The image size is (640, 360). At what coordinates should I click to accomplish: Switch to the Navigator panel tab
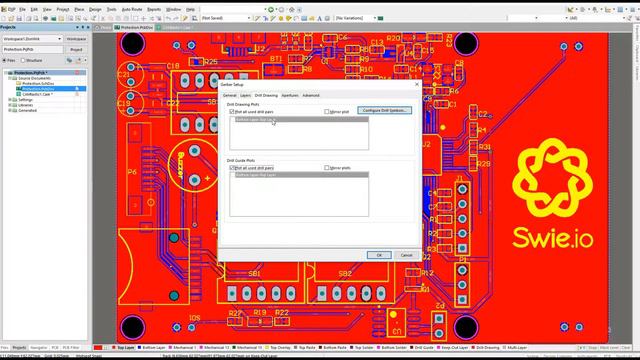(x=39, y=348)
